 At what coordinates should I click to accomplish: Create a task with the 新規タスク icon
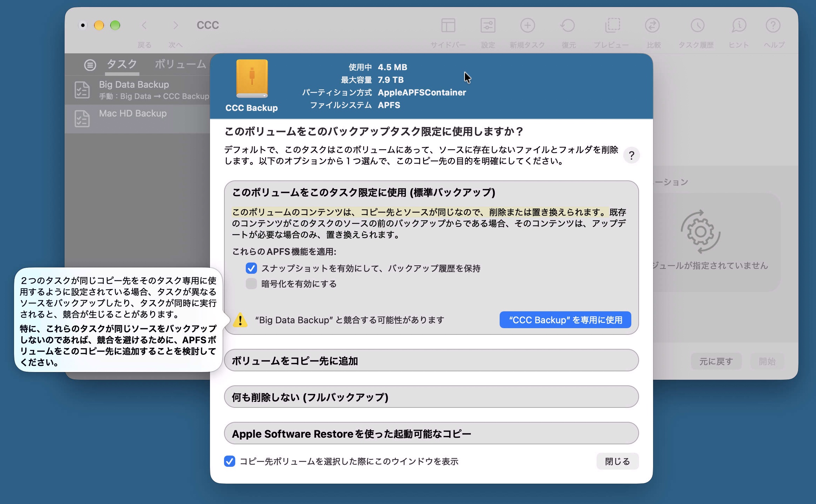527,26
